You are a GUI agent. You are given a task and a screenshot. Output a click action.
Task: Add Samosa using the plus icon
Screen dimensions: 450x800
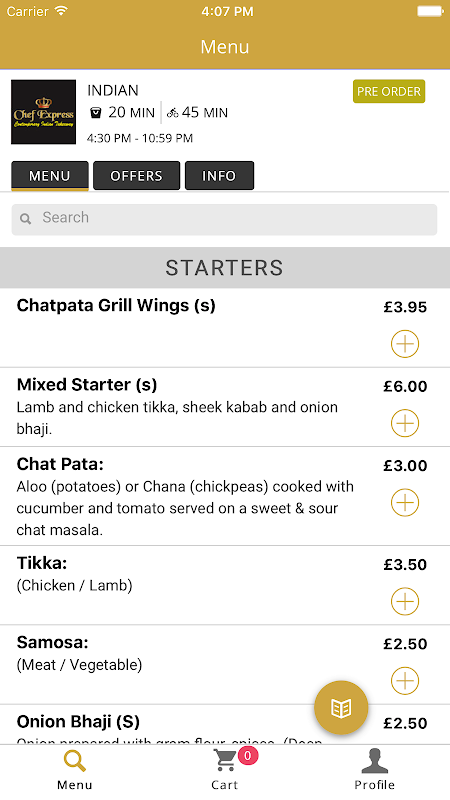(405, 681)
